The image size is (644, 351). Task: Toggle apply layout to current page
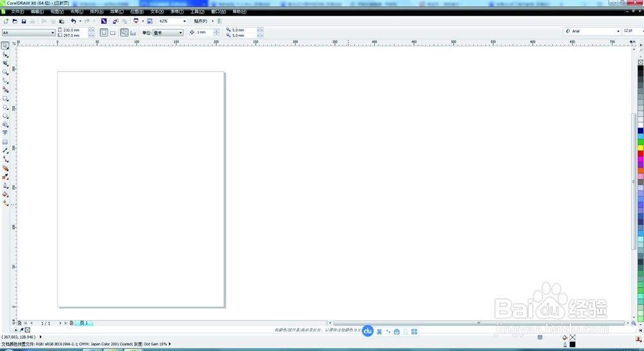coord(133,33)
